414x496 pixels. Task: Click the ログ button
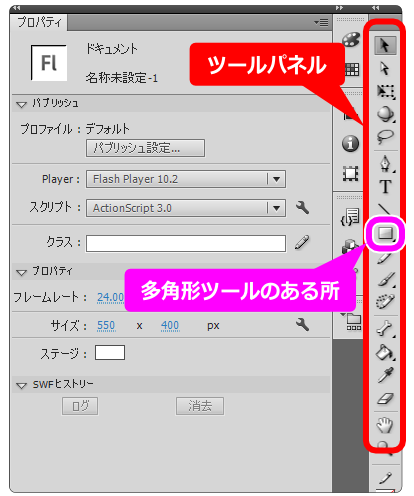[80, 406]
